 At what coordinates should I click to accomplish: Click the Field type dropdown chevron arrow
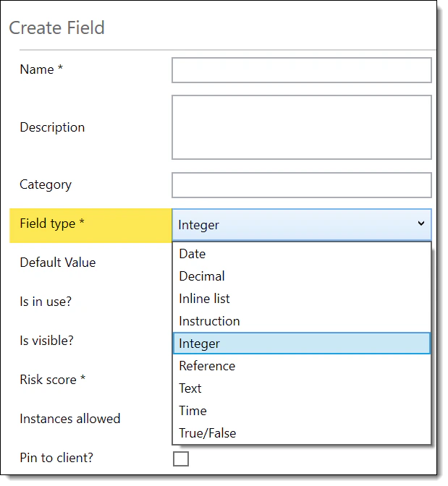pyautogui.click(x=420, y=223)
